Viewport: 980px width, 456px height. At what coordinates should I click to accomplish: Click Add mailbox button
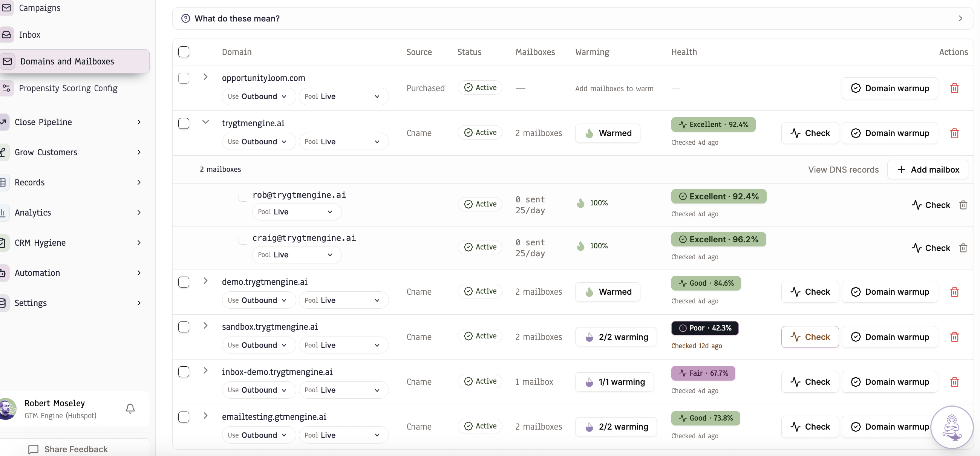(x=928, y=170)
